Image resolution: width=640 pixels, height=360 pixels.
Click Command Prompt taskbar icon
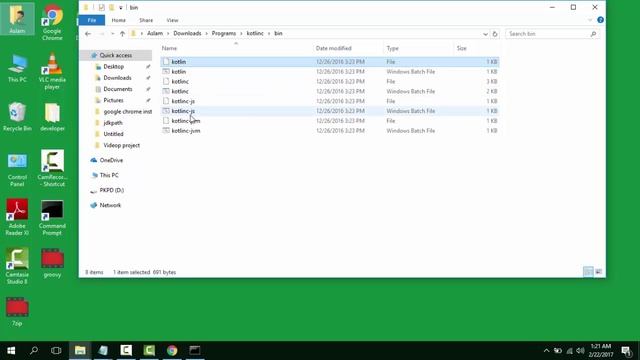(195, 350)
